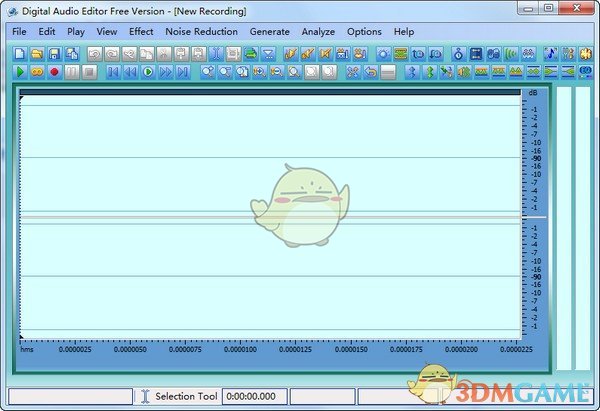
Task: Click the green up-down arrows icon
Action: click(x=429, y=72)
